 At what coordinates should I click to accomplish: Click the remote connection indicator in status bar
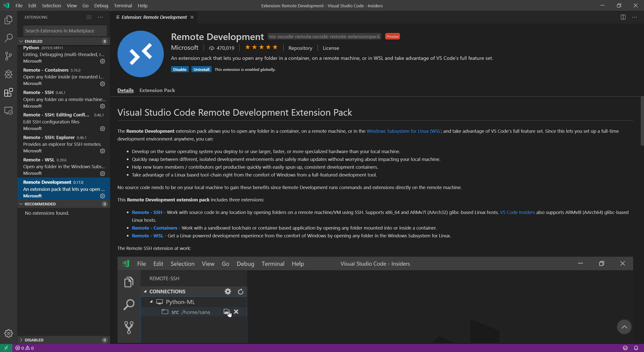point(6,348)
